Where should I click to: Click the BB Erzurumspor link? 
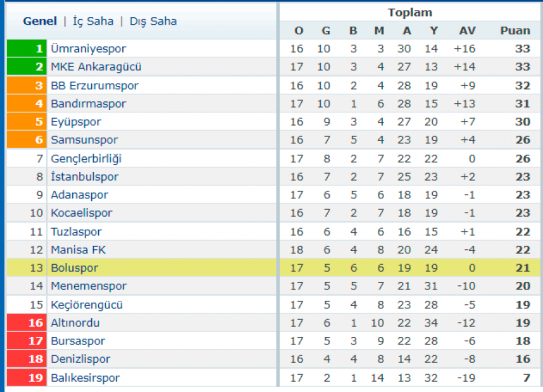(x=94, y=85)
